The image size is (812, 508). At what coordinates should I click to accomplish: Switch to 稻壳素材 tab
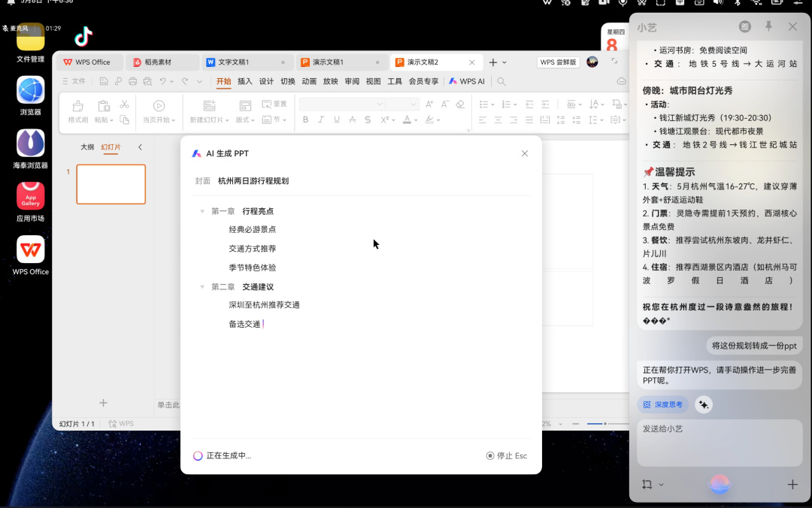point(162,62)
